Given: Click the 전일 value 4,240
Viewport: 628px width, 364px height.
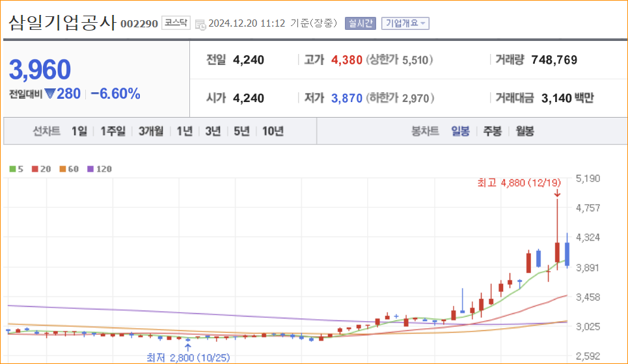Looking at the screenshot, I should [249, 60].
